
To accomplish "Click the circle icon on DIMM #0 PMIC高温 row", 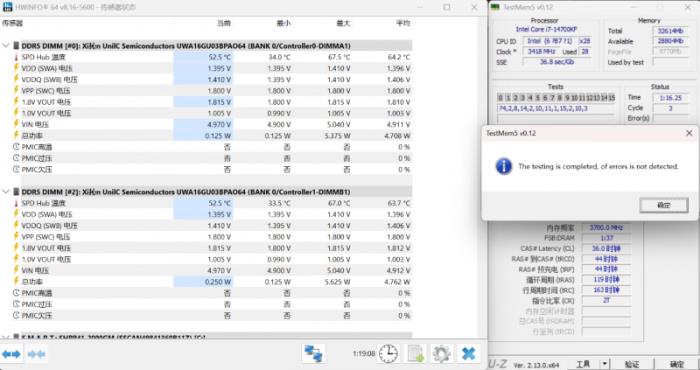I will click(x=16, y=147).
